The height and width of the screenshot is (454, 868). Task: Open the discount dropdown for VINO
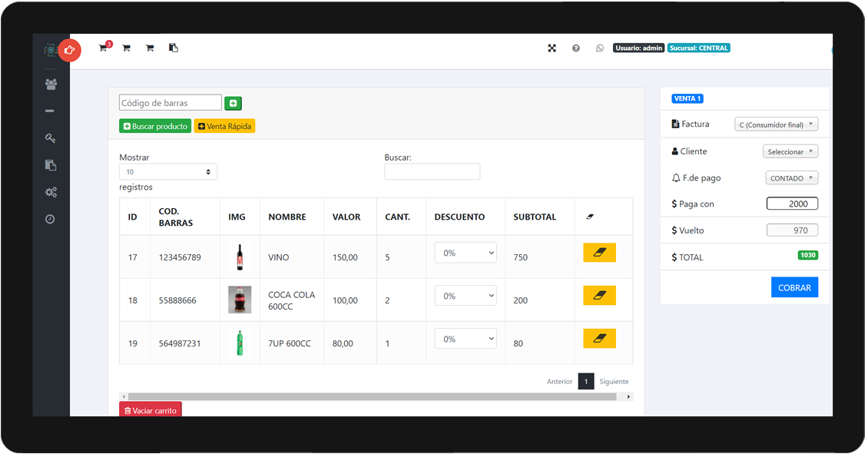tap(465, 253)
